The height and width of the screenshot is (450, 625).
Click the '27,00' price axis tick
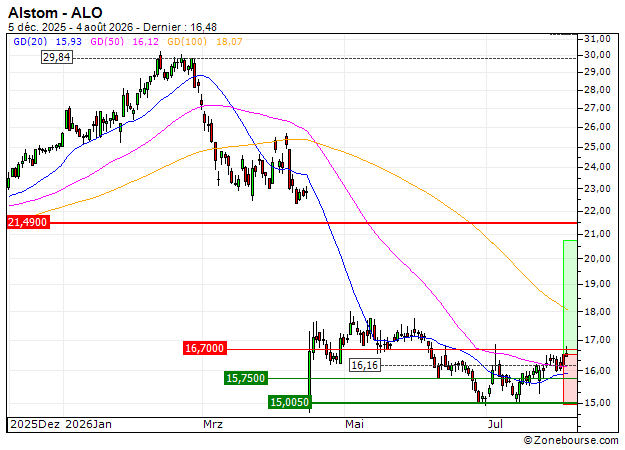(x=597, y=108)
